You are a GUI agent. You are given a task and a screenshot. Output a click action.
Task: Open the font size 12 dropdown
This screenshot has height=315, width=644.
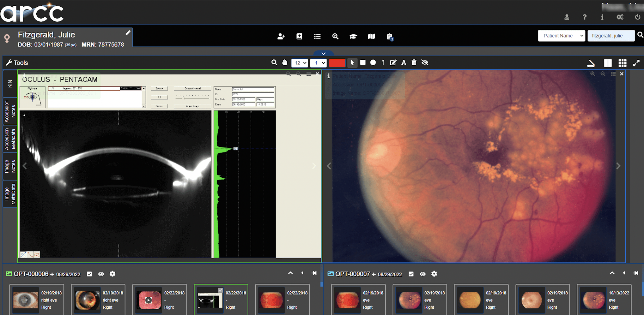(299, 63)
